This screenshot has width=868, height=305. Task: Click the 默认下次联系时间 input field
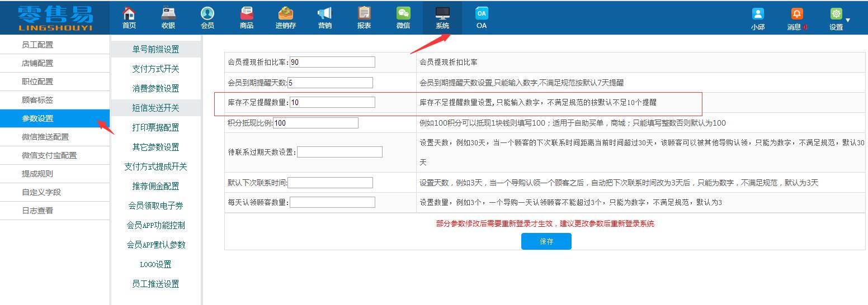point(330,183)
